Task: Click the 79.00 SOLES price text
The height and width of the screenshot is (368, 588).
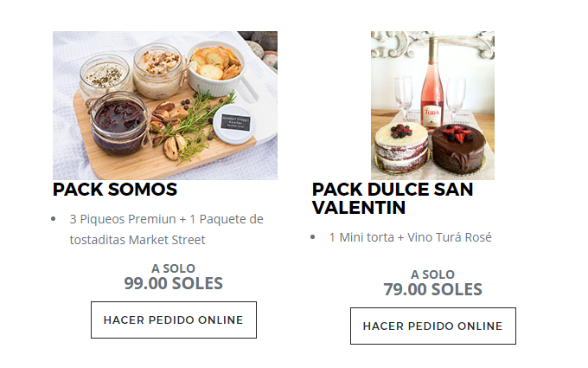Action: pos(432,289)
